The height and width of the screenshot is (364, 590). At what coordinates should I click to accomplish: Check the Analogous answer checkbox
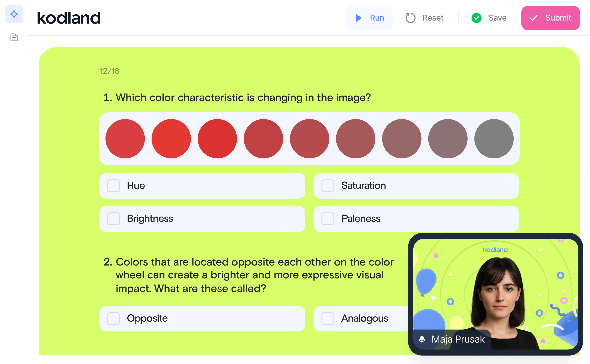pos(328,319)
